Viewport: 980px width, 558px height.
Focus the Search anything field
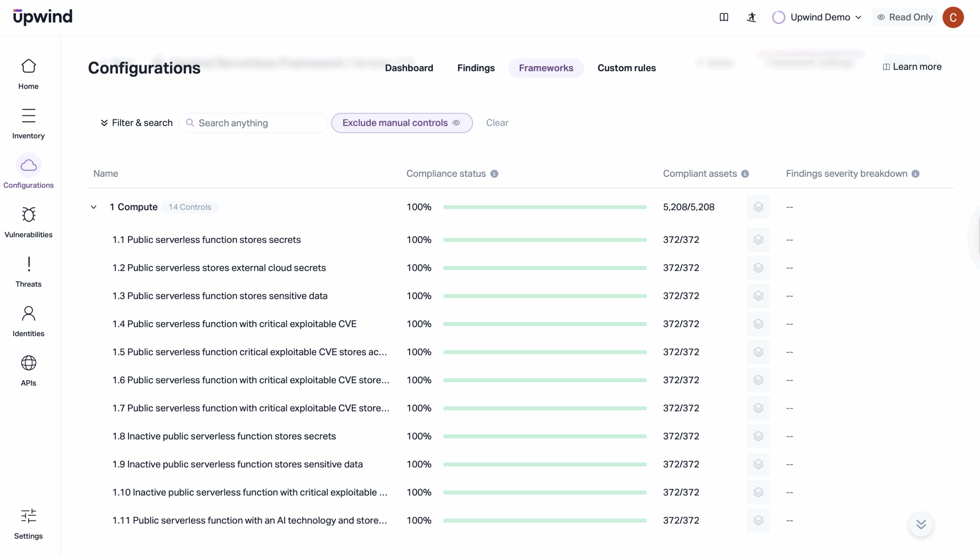click(253, 123)
